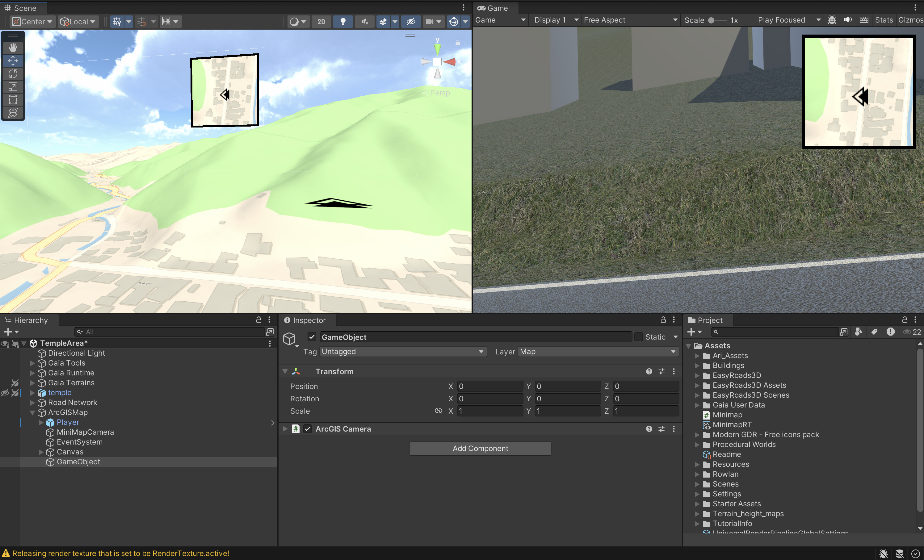Image resolution: width=924 pixels, height=560 pixels.
Task: Open Local rotation dropdown
Action: click(x=78, y=21)
